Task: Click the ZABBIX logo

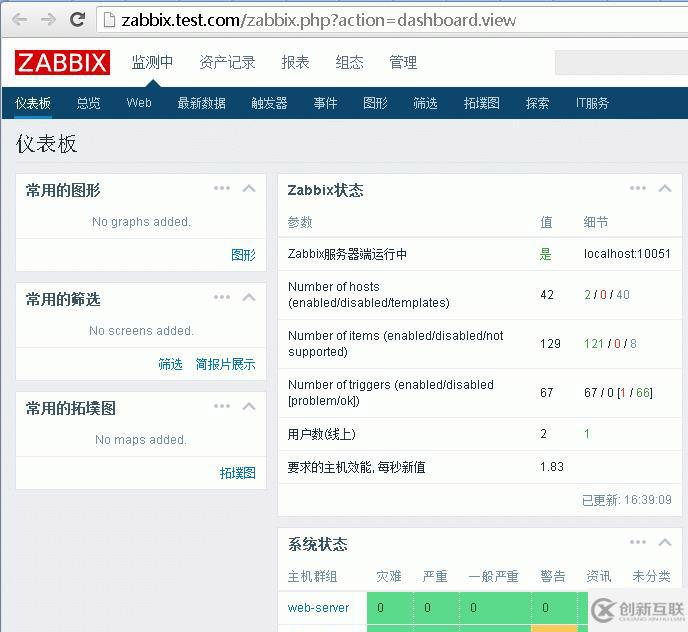Action: (x=62, y=62)
